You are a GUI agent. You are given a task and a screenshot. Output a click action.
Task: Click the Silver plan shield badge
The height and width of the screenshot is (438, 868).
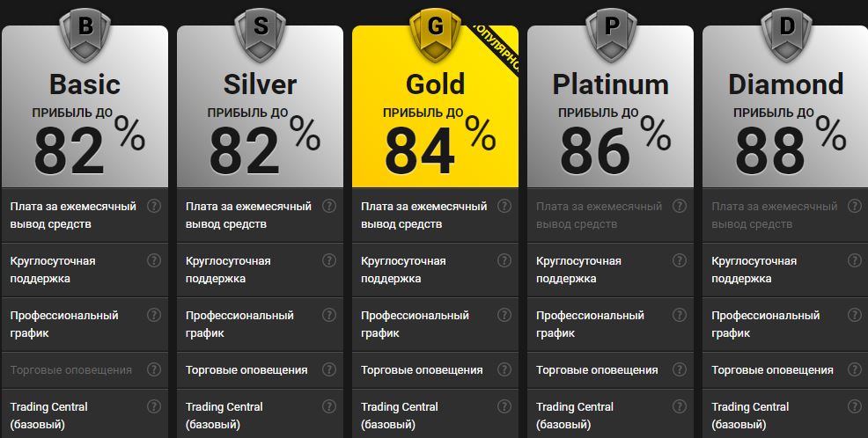[x=261, y=34]
